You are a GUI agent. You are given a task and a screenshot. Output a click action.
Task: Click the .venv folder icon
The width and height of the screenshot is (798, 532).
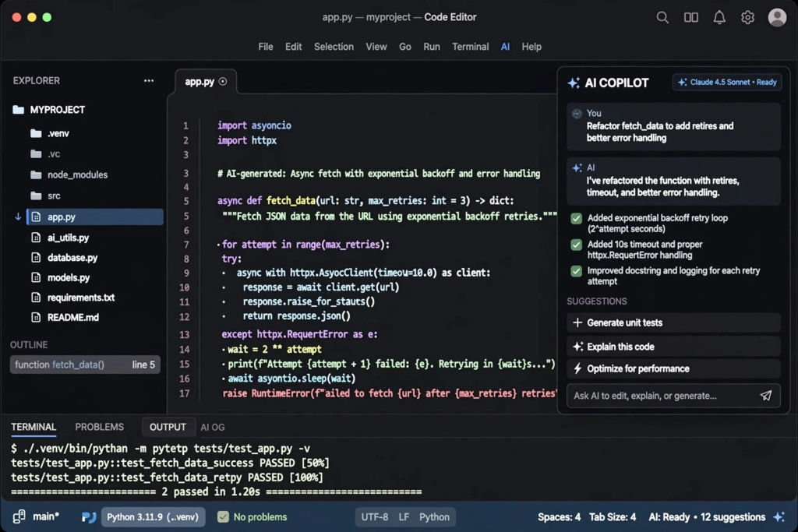point(36,133)
